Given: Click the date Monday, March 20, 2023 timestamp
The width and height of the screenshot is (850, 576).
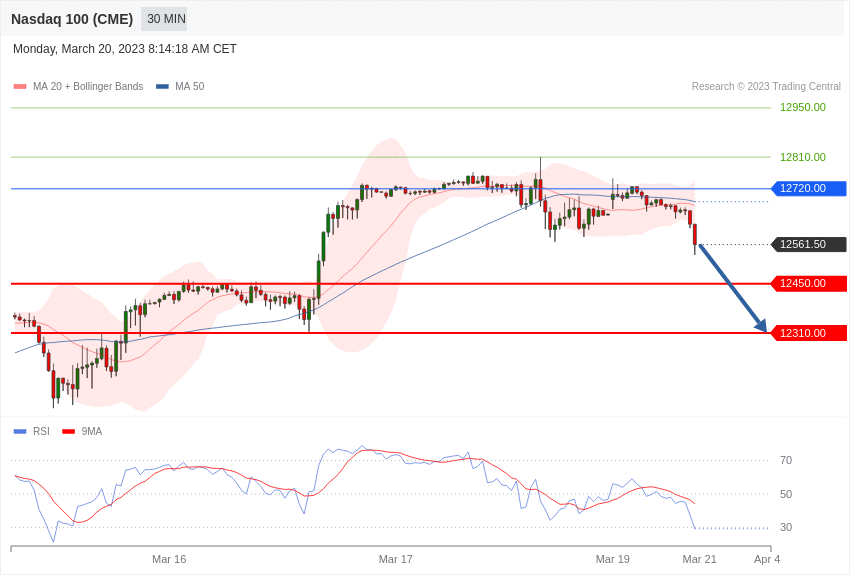Looking at the screenshot, I should tap(125, 49).
